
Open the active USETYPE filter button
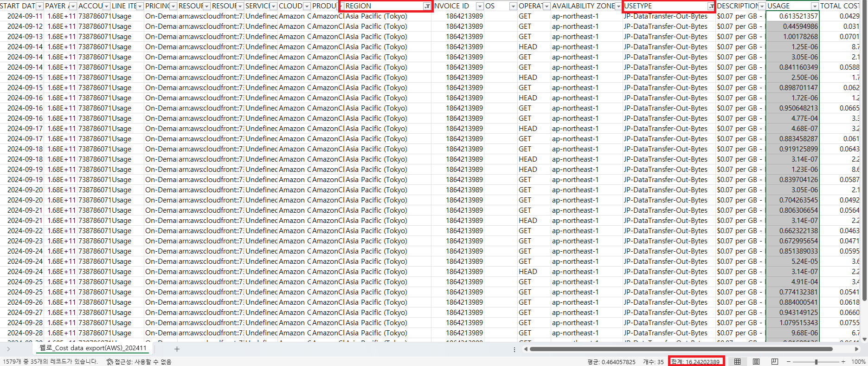(x=711, y=6)
